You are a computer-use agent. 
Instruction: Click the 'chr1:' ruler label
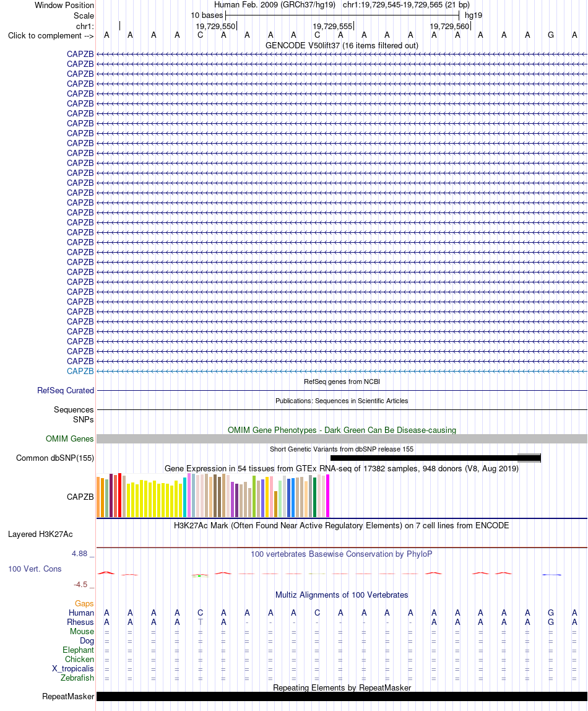tap(85, 26)
